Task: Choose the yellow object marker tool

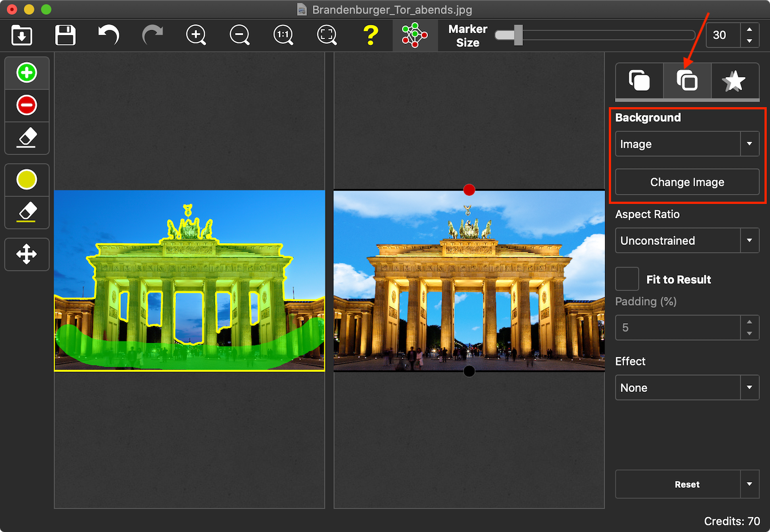Action: tap(26, 180)
